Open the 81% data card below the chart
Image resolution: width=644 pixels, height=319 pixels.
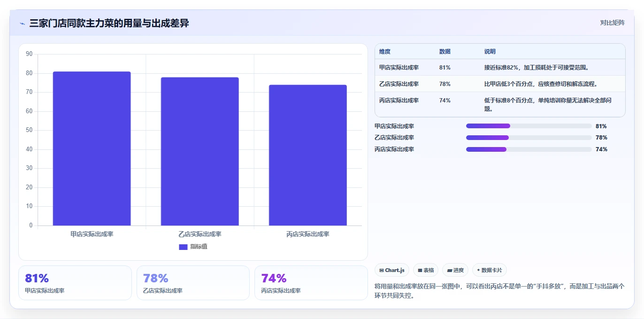[x=75, y=283]
